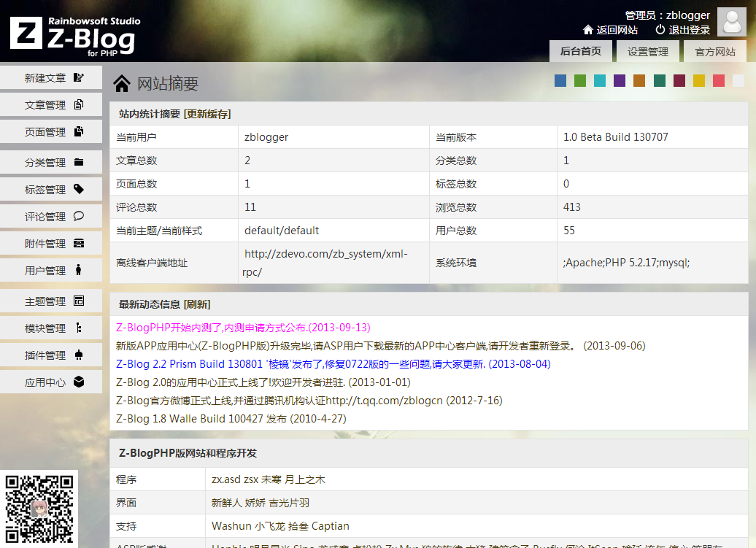The image size is (756, 548).
Task: Select the person icon next to 用户管理
Action: click(80, 270)
